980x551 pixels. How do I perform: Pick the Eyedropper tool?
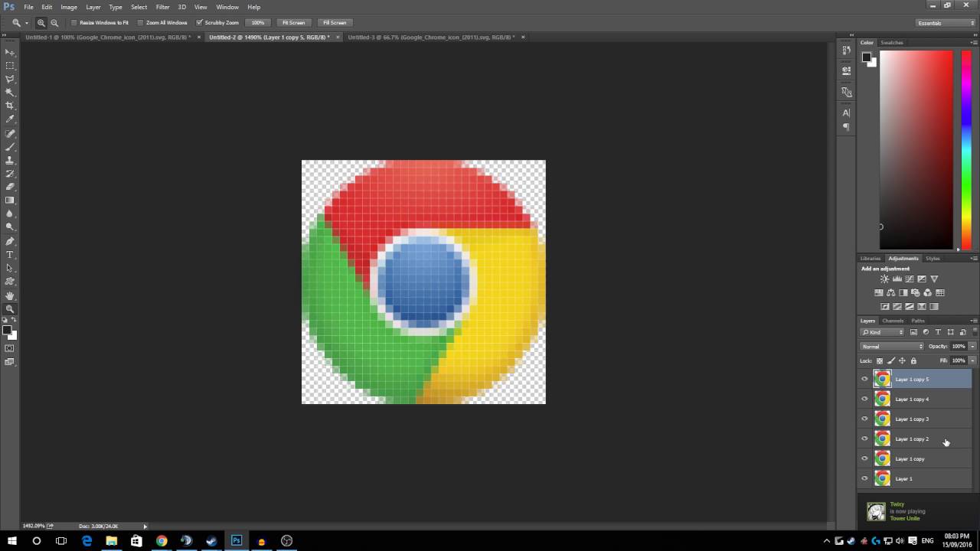click(10, 119)
